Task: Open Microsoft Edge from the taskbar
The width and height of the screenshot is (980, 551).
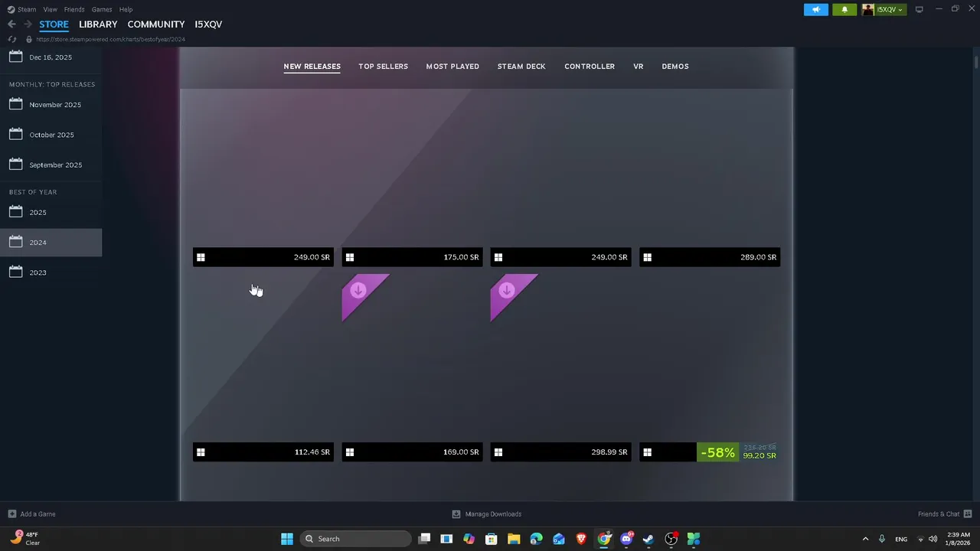Action: (536, 539)
